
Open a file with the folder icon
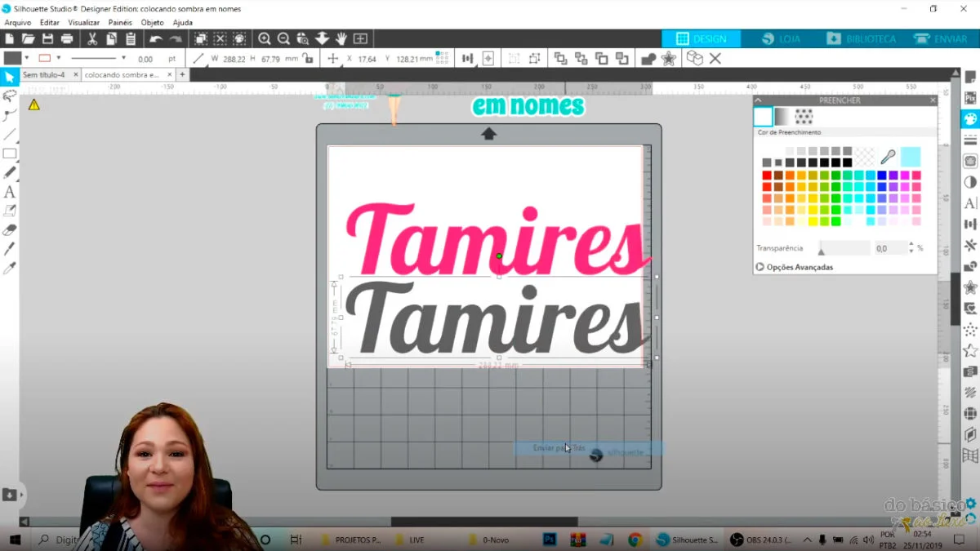click(29, 38)
